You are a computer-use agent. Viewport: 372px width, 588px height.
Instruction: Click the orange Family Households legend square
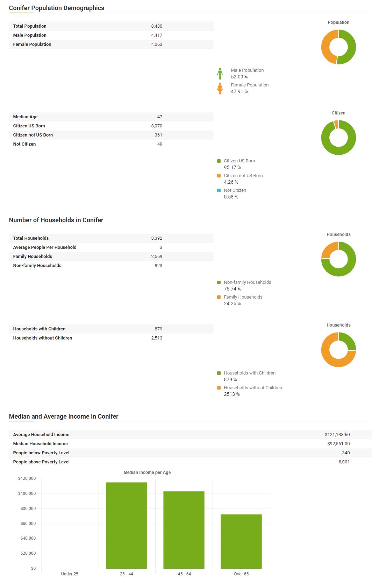219,297
